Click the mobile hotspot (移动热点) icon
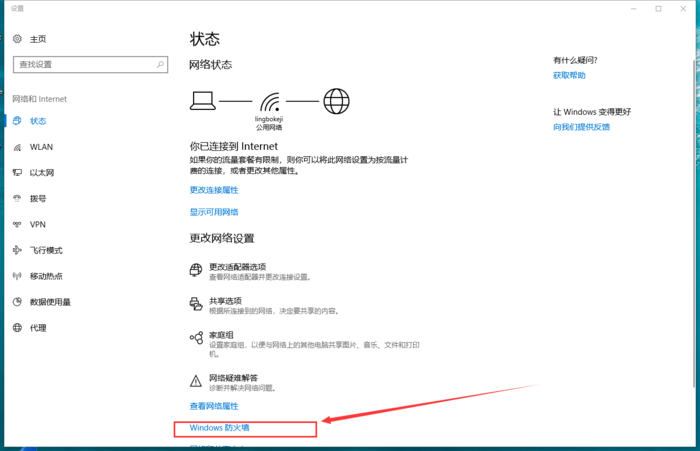Viewport: 700px width, 451px height. [x=17, y=276]
